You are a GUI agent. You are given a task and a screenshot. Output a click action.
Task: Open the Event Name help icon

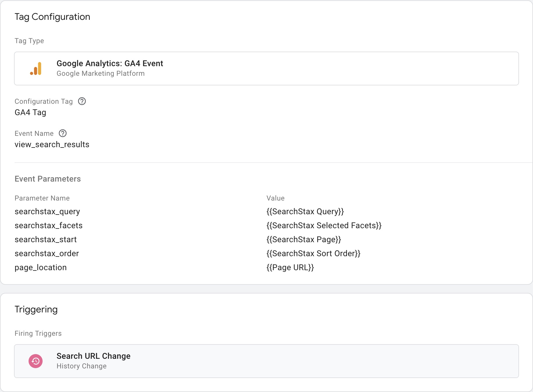tap(62, 133)
